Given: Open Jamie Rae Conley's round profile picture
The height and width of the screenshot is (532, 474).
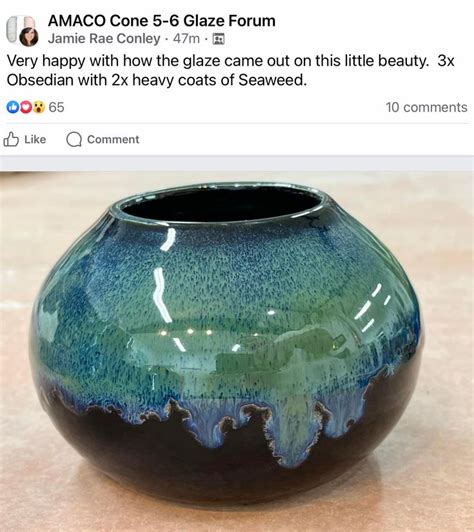Looking at the screenshot, I should [29, 37].
